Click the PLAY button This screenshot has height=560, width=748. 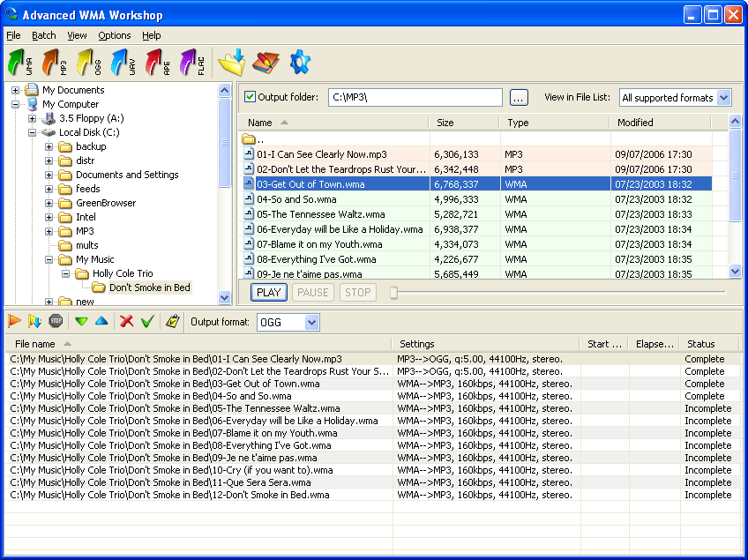point(268,293)
